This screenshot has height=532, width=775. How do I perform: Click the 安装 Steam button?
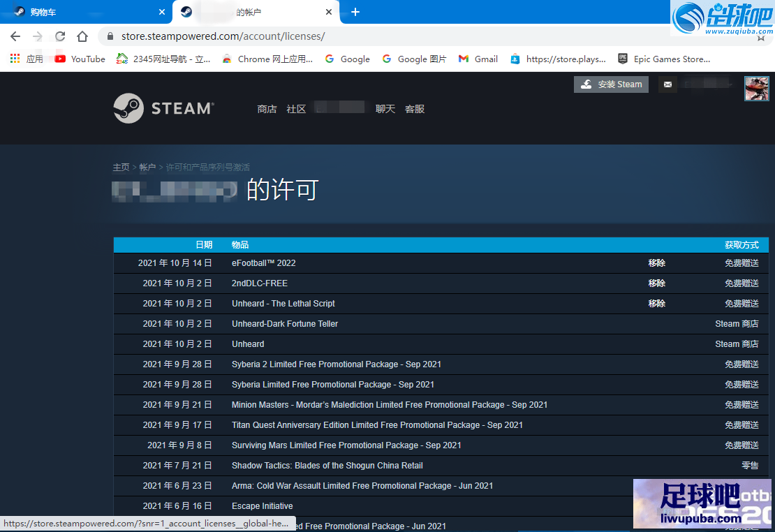[x=611, y=84]
